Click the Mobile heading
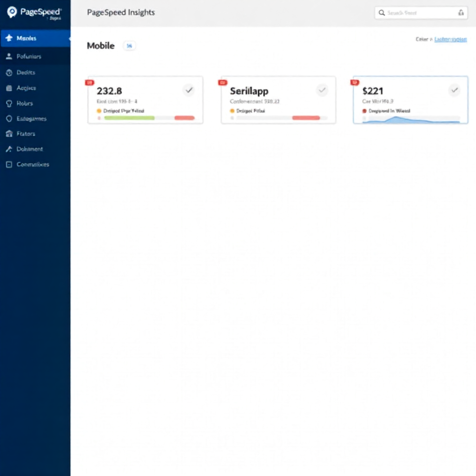Screen dimensions: 476x476 pos(101,46)
